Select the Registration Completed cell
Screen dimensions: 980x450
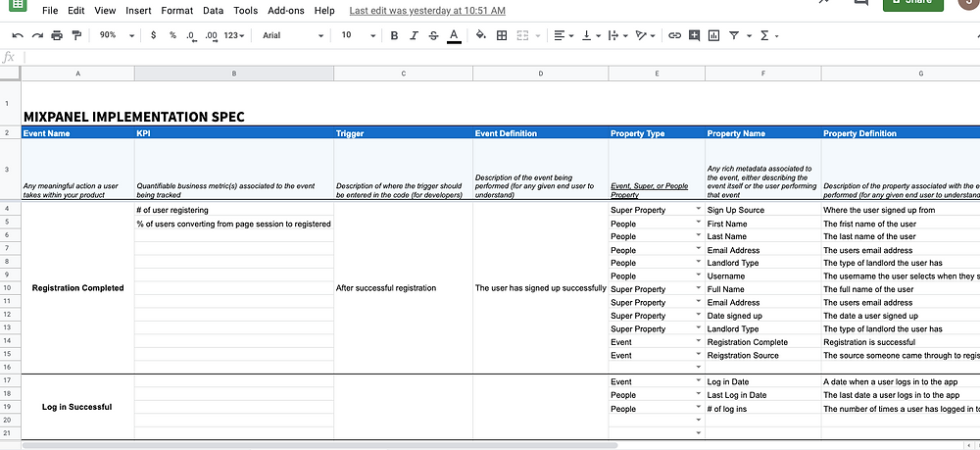(77, 288)
